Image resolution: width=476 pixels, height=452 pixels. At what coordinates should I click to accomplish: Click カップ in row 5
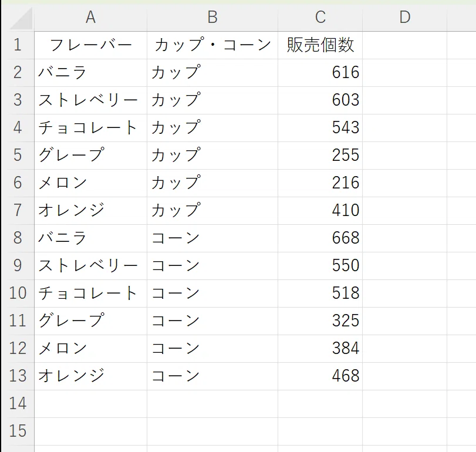click(212, 156)
